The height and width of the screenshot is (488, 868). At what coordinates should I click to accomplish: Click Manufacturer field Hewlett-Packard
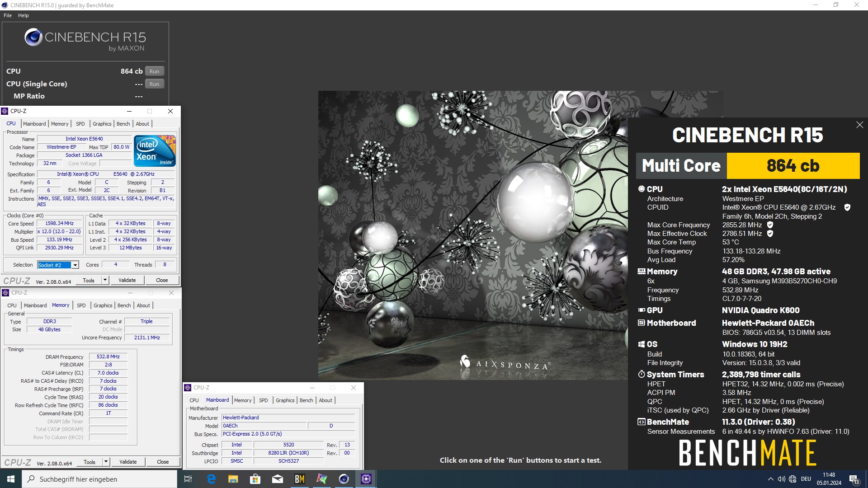[x=288, y=418]
